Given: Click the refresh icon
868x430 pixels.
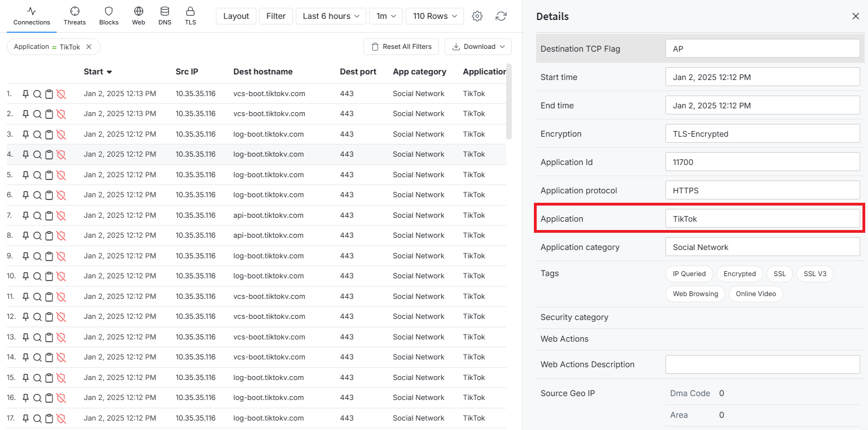Looking at the screenshot, I should 501,16.
